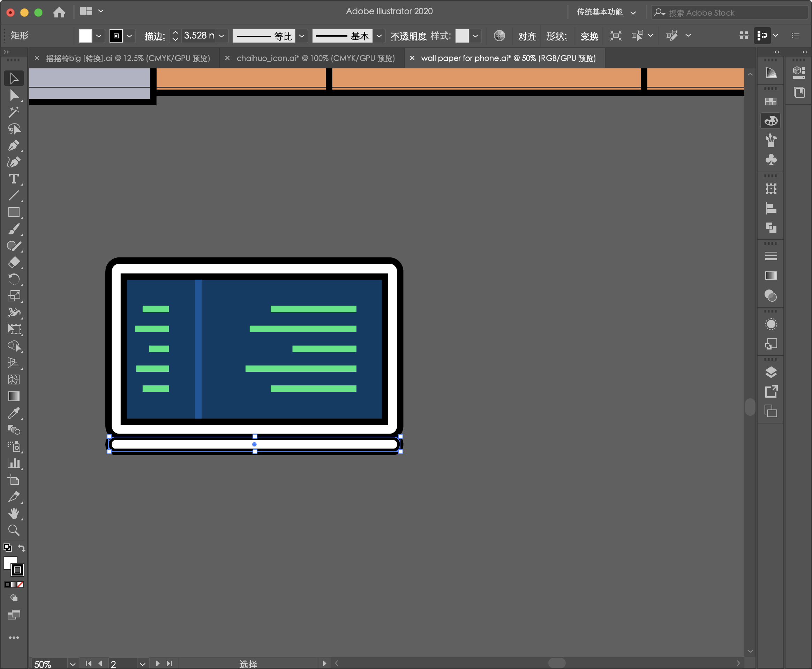Select the Mesh tool
Screen dimensions: 812x669
14,379
